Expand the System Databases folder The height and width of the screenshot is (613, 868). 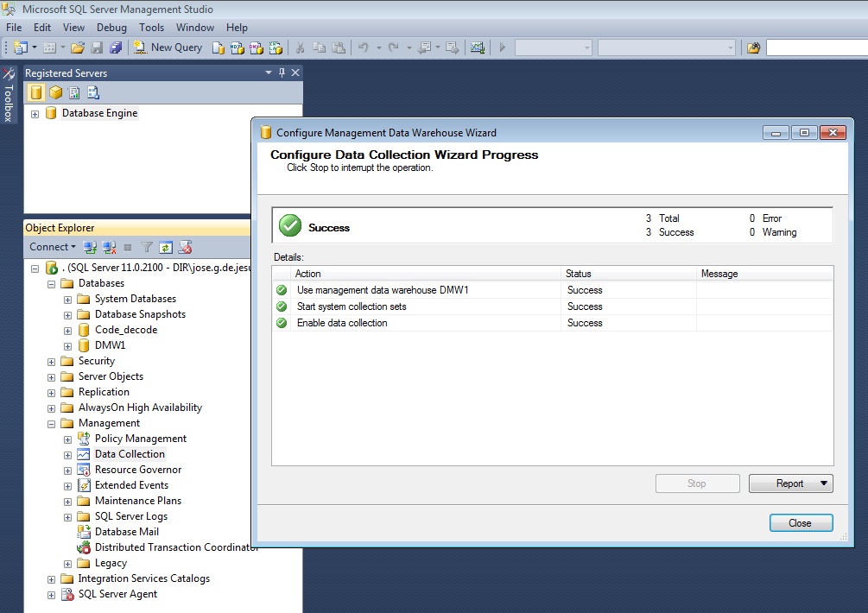67,300
